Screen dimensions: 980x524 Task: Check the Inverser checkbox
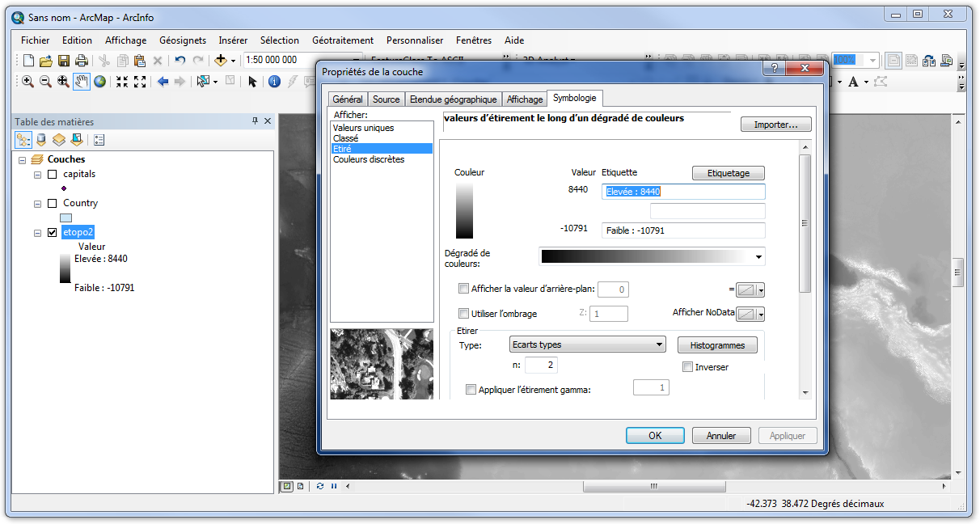688,367
